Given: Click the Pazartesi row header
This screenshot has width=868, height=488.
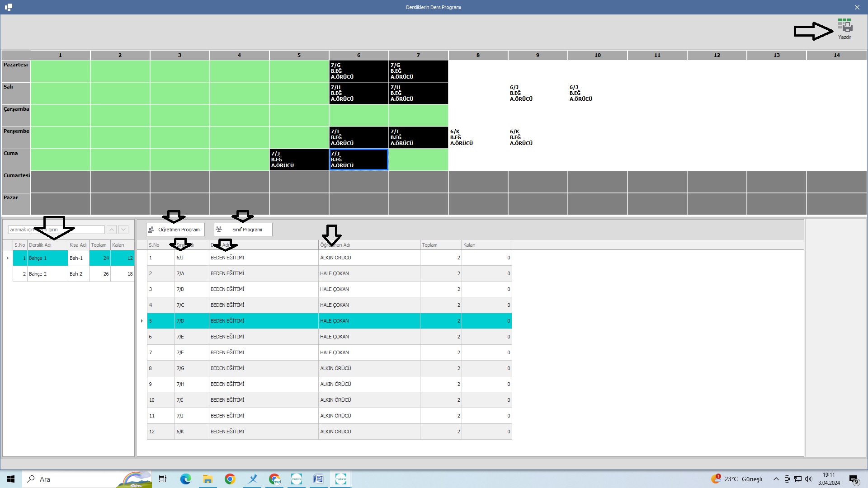Looking at the screenshot, I should pyautogui.click(x=16, y=71).
